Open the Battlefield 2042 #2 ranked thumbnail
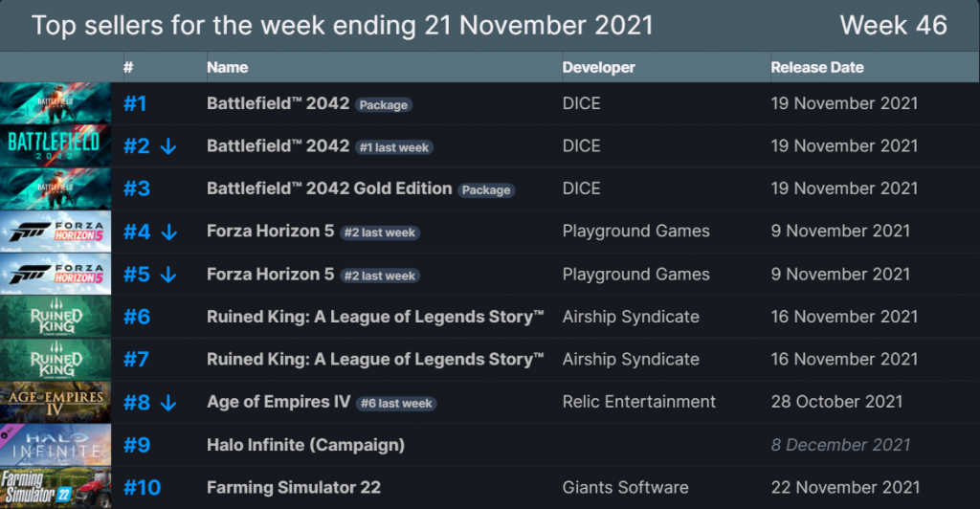The width and height of the screenshot is (980, 509). [x=56, y=146]
